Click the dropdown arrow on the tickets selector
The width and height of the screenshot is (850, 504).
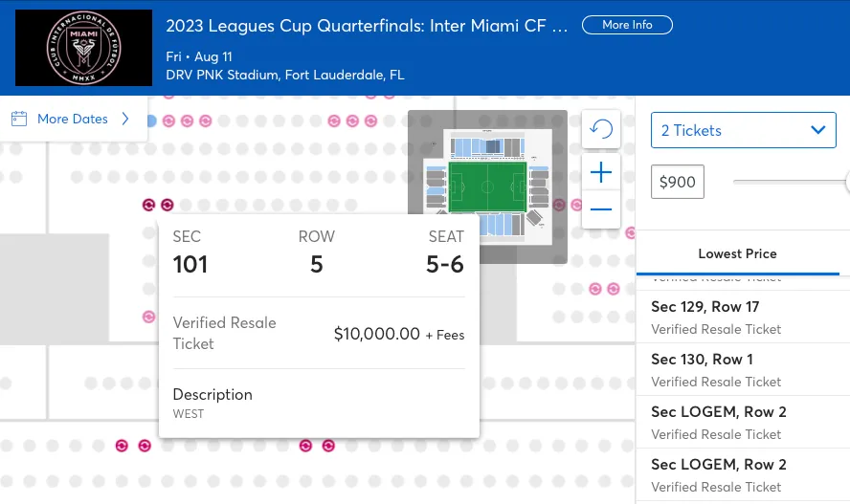(x=816, y=130)
